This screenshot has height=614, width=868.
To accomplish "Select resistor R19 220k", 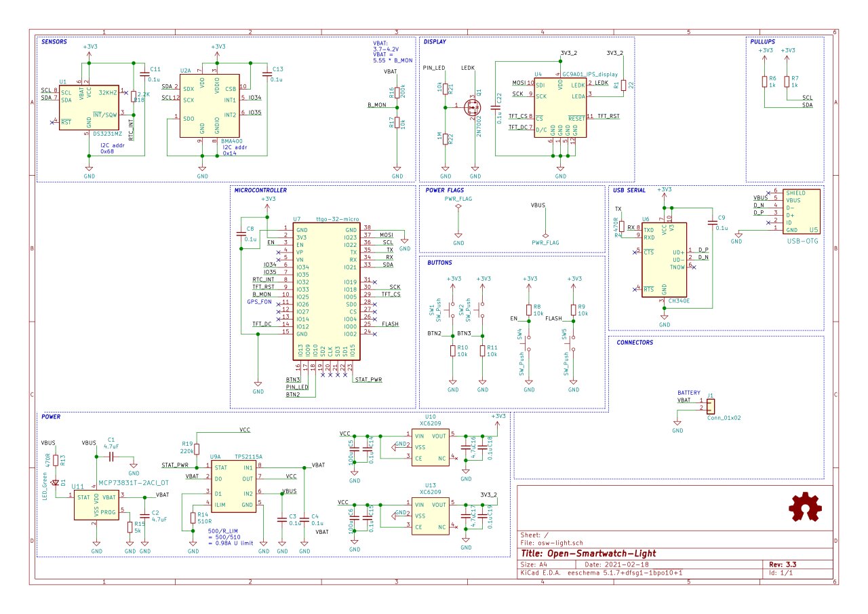I will point(196,448).
